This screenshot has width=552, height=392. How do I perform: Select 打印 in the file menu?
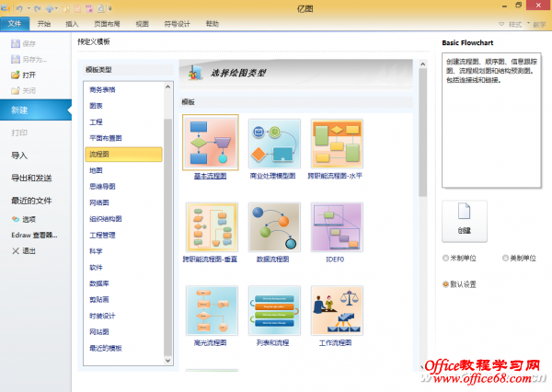(x=19, y=133)
